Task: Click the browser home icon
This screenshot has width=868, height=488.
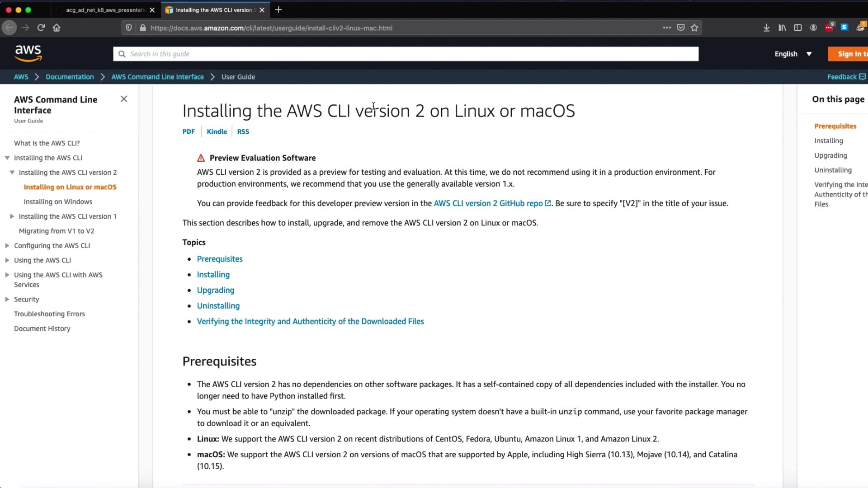Action: pos(57,28)
